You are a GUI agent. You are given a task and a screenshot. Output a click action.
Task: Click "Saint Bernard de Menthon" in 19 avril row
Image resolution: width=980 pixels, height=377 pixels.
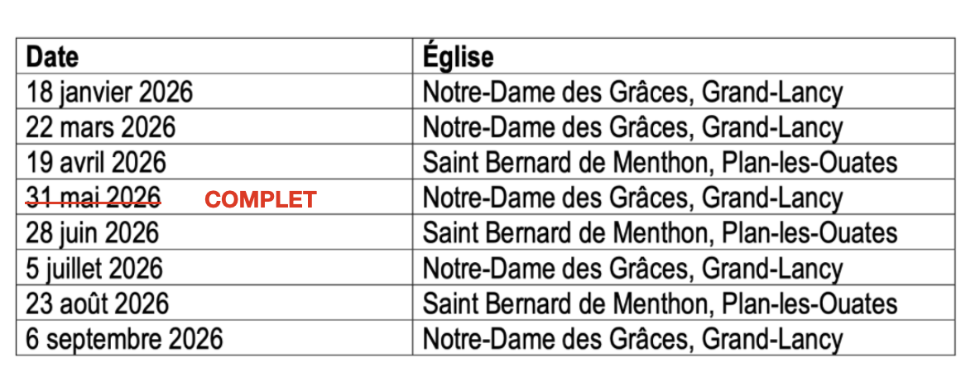click(566, 162)
